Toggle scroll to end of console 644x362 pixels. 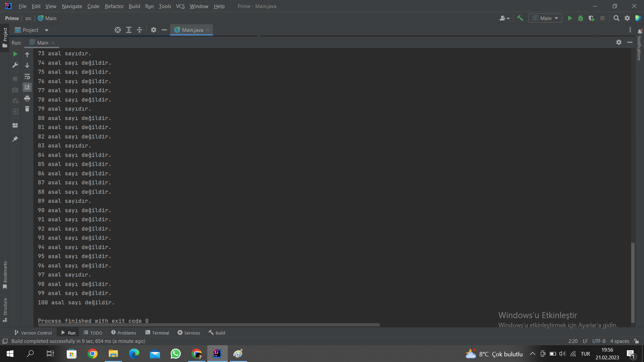point(27,87)
